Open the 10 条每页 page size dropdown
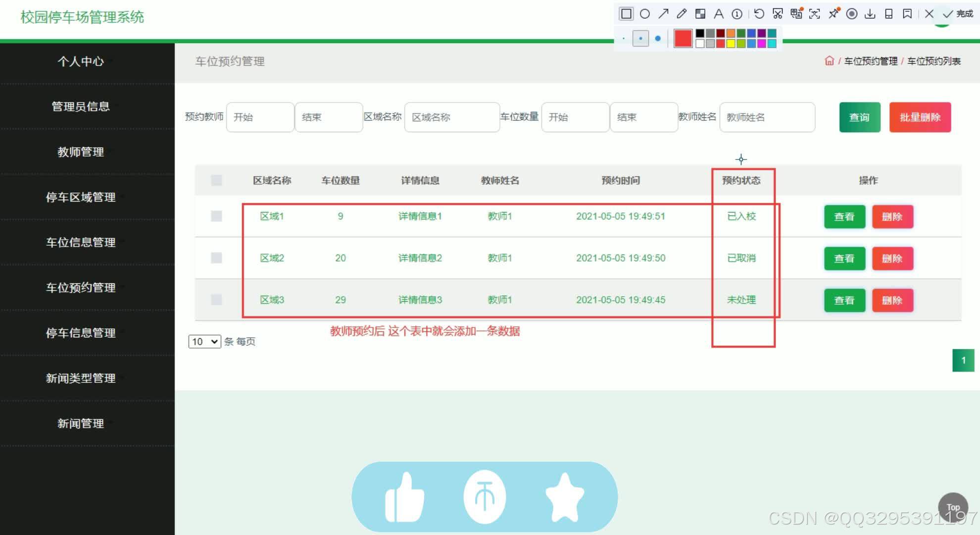Image resolution: width=980 pixels, height=535 pixels. [x=204, y=341]
